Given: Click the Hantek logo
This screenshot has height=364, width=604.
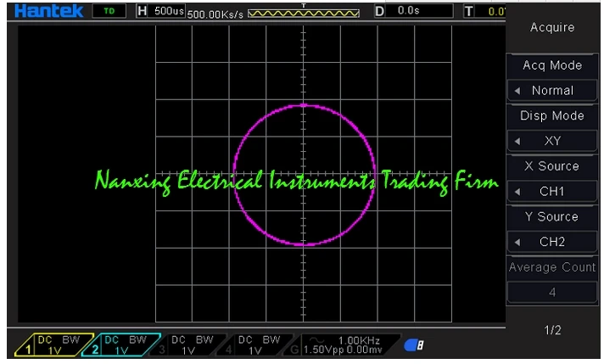Looking at the screenshot, I should coord(48,11).
